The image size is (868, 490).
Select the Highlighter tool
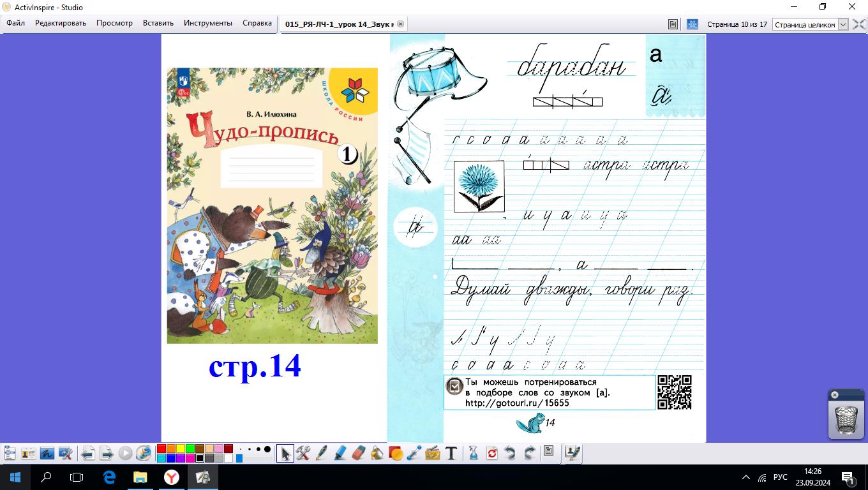pos(340,453)
